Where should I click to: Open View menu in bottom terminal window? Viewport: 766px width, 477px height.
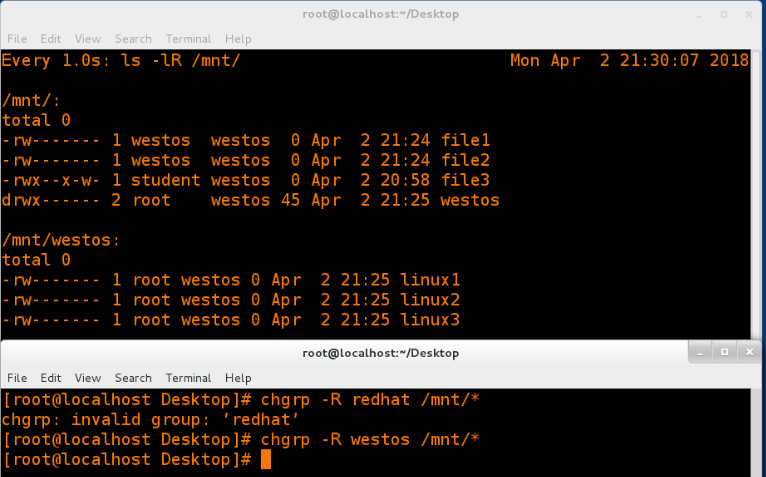coord(87,378)
